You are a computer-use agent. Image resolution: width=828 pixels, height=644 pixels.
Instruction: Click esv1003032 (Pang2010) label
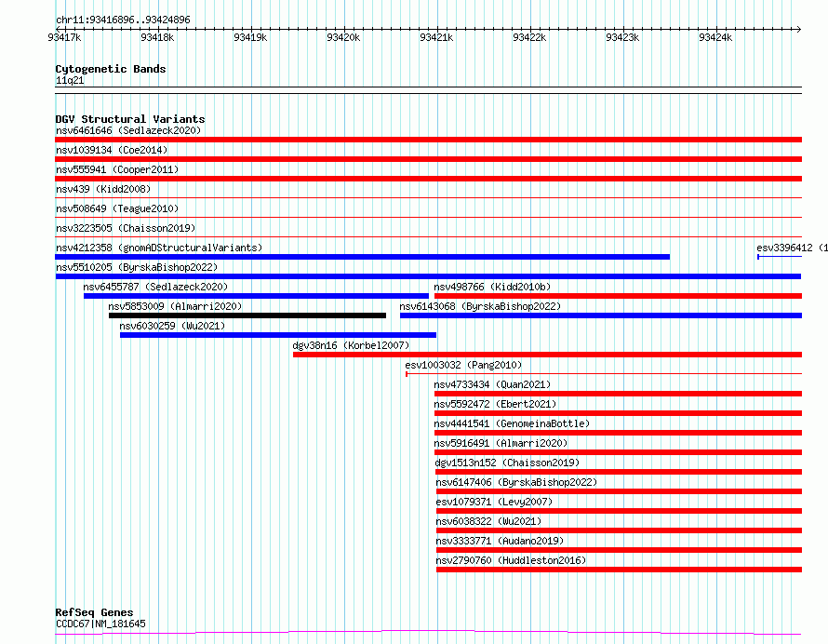(463, 365)
